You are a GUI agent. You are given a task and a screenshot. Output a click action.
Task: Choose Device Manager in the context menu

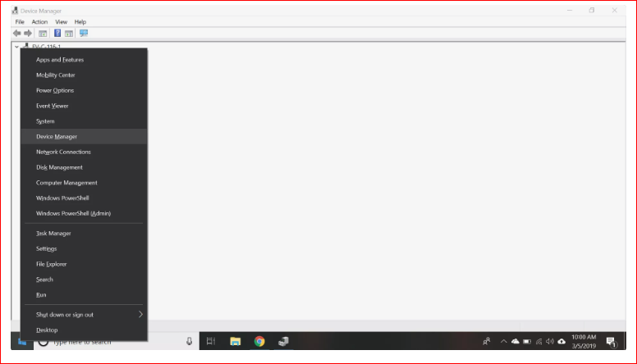(84, 137)
